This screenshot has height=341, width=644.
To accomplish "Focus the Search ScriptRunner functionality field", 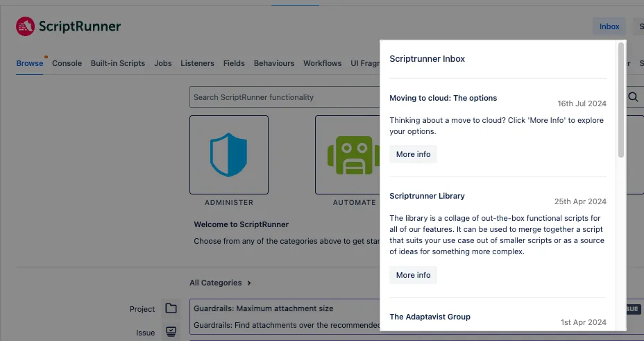I will (285, 97).
